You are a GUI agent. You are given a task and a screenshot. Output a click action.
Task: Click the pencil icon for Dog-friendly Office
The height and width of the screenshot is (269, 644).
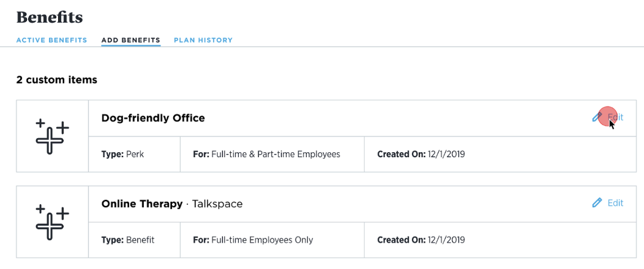coord(597,117)
